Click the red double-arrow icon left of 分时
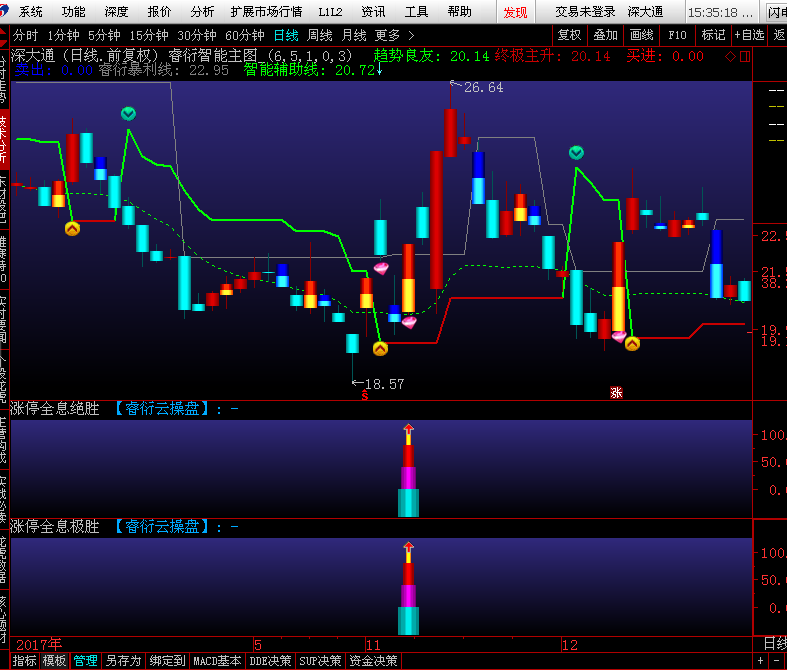Viewport: 787px width, 670px height. pyautogui.click(x=4, y=37)
